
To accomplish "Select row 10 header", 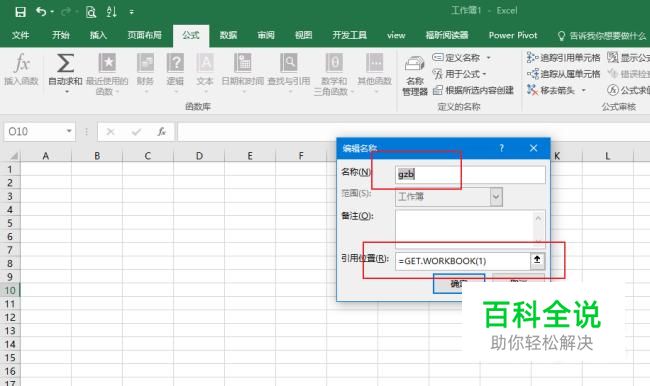I will click(x=10, y=290).
